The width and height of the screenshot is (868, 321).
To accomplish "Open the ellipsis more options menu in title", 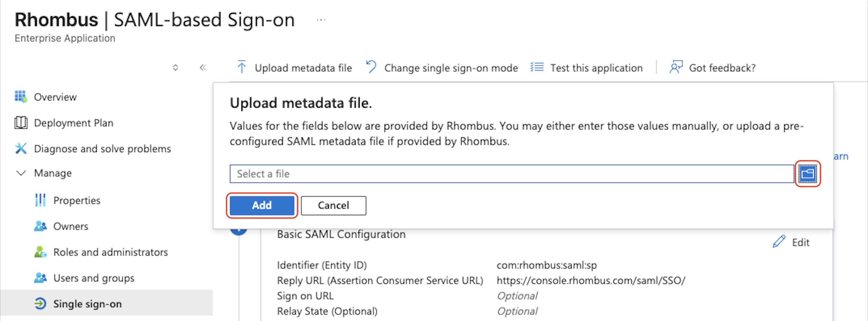I will (321, 20).
